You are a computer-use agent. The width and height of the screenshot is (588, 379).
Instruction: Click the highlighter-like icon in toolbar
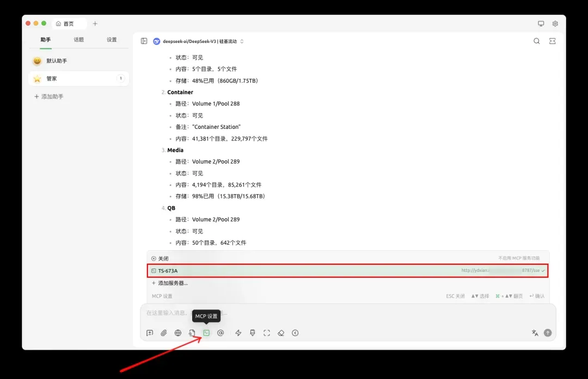pyautogui.click(x=253, y=333)
